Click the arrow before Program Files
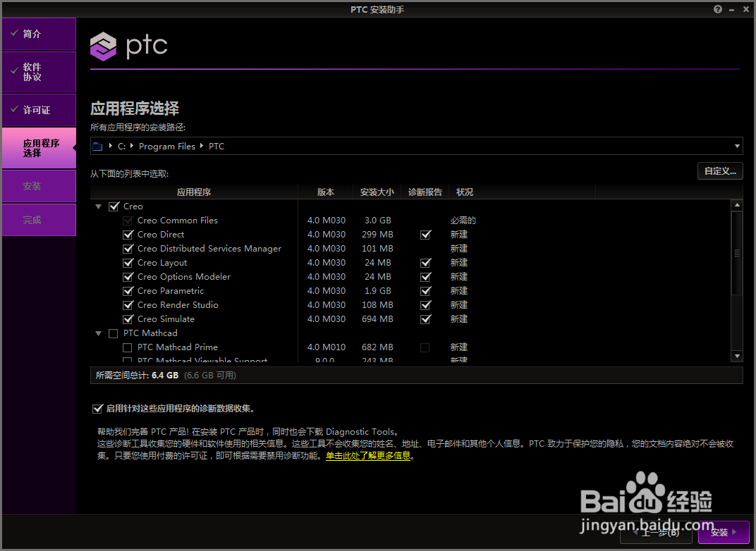The image size is (756, 551). tap(132, 145)
